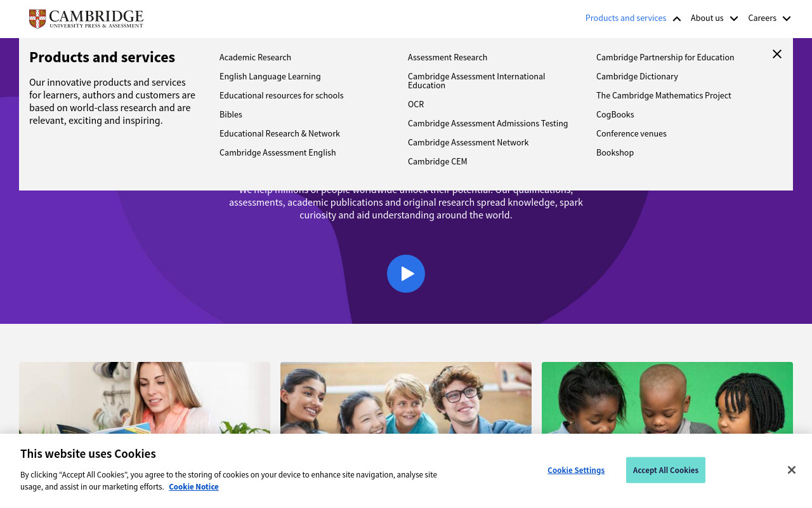Open the card showing group of smiling students
The height and width of the screenshot is (508, 812).
[406, 398]
